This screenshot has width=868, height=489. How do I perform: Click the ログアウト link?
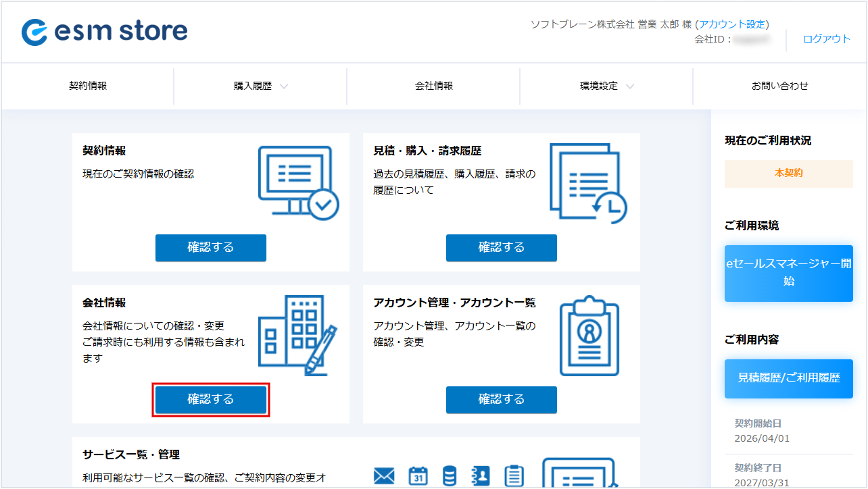coord(826,39)
